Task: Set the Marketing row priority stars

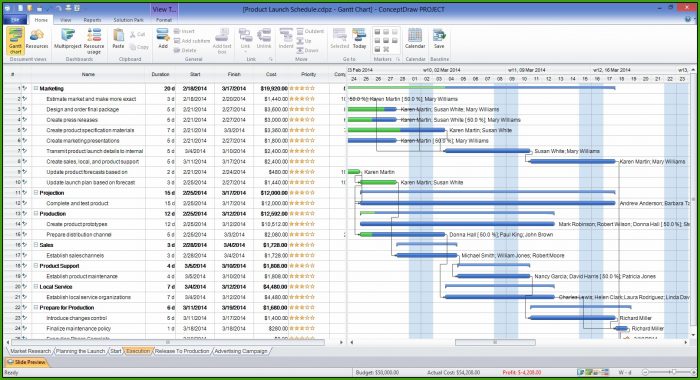Action: [302, 88]
